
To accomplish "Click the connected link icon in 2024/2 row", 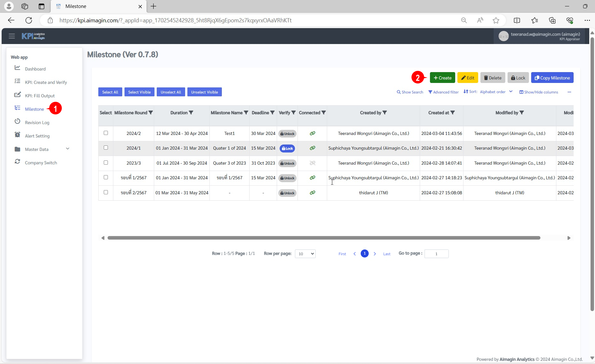I will (312, 133).
